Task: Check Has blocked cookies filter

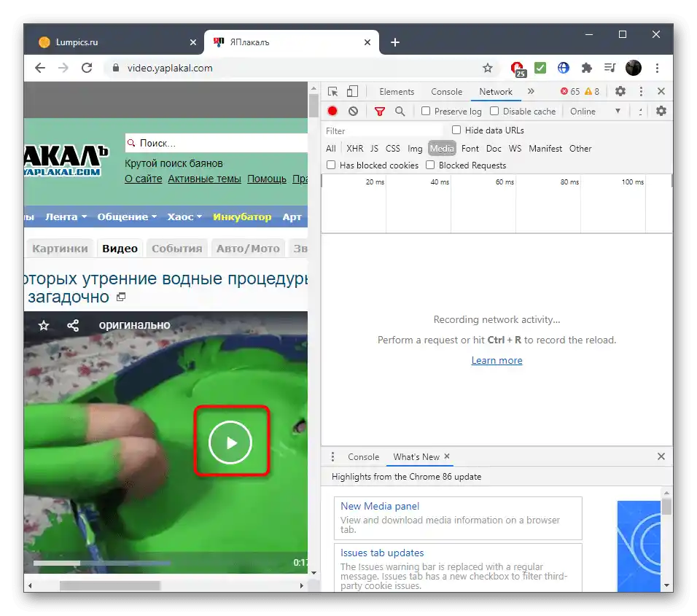Action: click(331, 165)
